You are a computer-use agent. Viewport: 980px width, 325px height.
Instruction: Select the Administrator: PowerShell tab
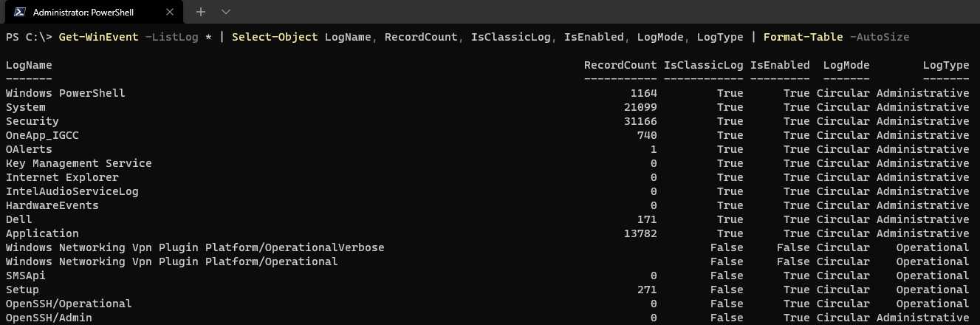pyautogui.click(x=94, y=12)
